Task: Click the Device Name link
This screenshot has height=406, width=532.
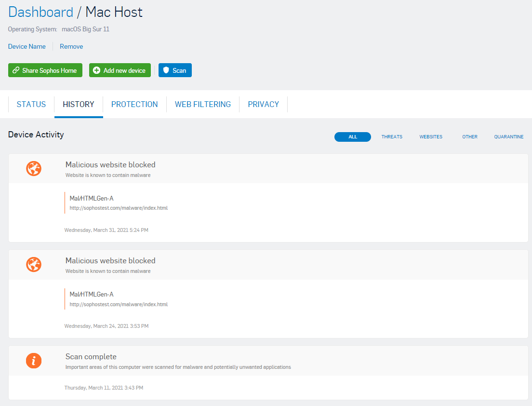Action: (27, 47)
